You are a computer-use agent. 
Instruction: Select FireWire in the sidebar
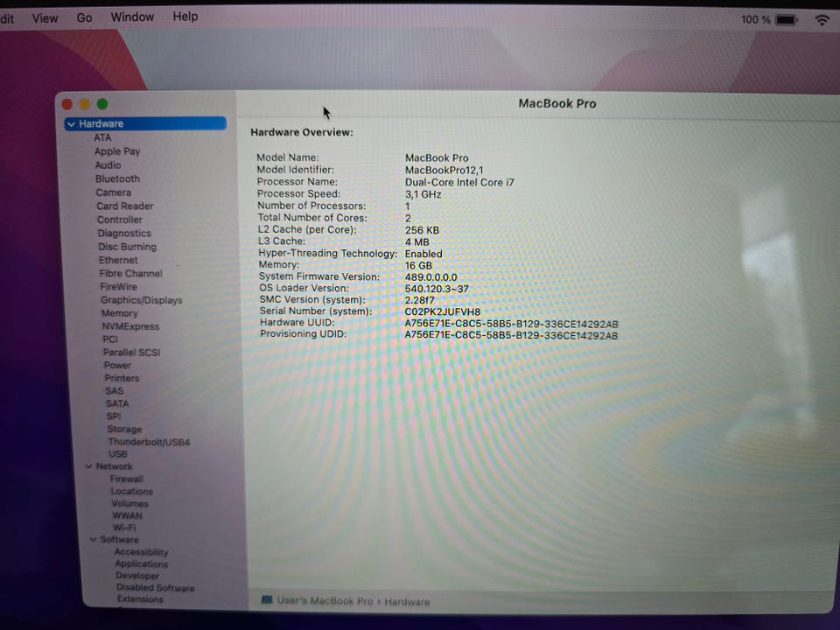click(119, 287)
